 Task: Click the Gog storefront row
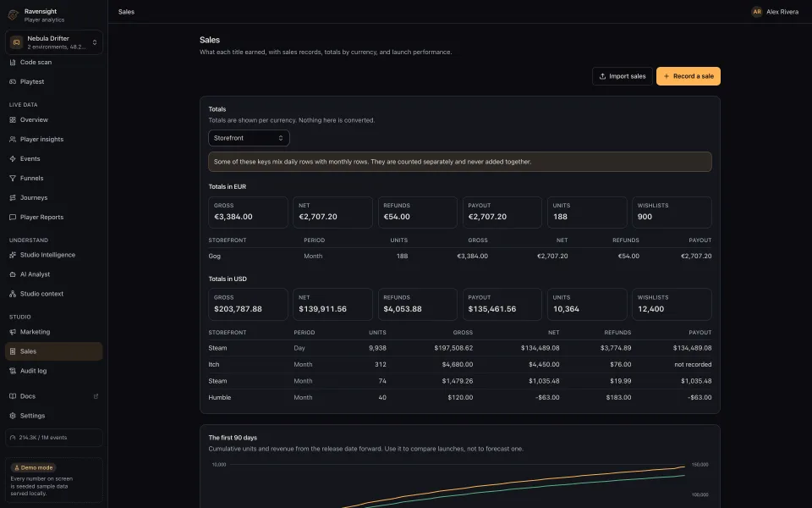coord(460,256)
